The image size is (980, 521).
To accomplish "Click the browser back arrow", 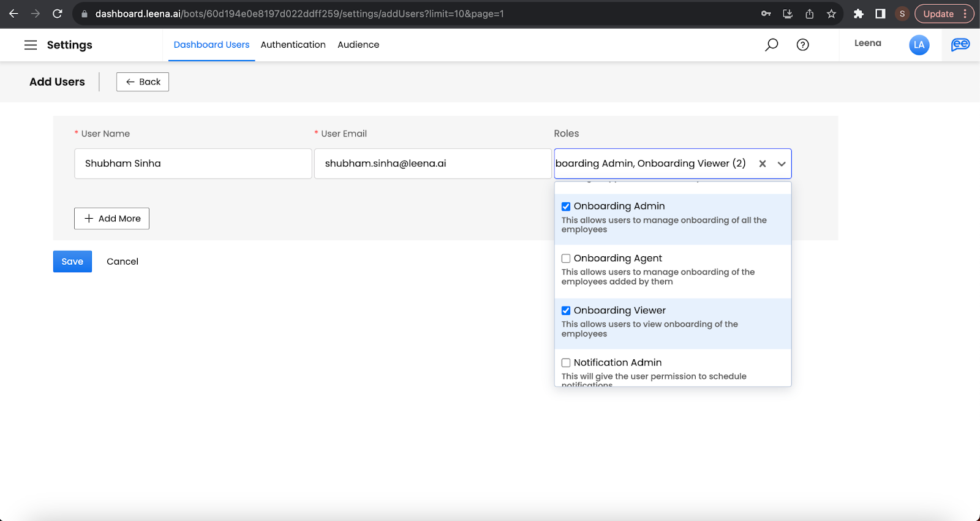I will [x=13, y=13].
